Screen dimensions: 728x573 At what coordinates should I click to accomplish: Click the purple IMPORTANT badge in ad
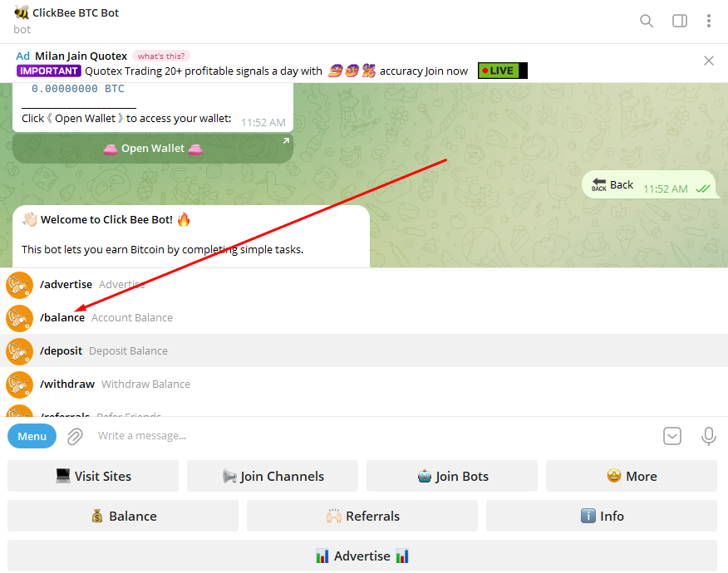[49, 71]
